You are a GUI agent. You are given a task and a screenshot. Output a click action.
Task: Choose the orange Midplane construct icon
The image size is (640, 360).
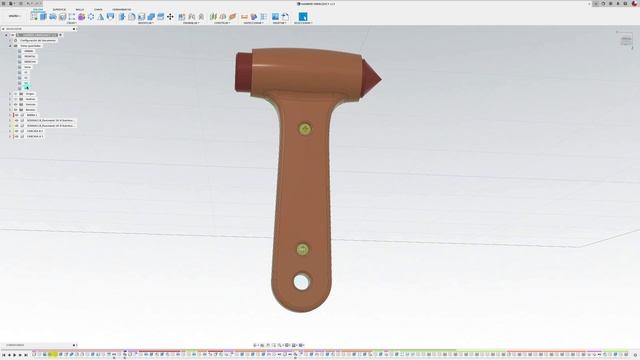tap(233, 17)
